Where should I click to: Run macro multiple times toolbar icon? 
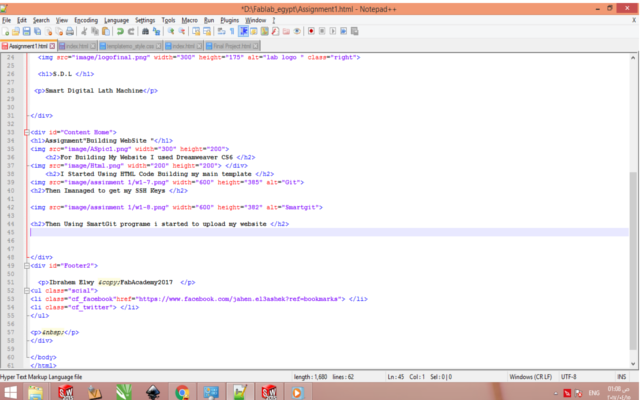point(344,31)
